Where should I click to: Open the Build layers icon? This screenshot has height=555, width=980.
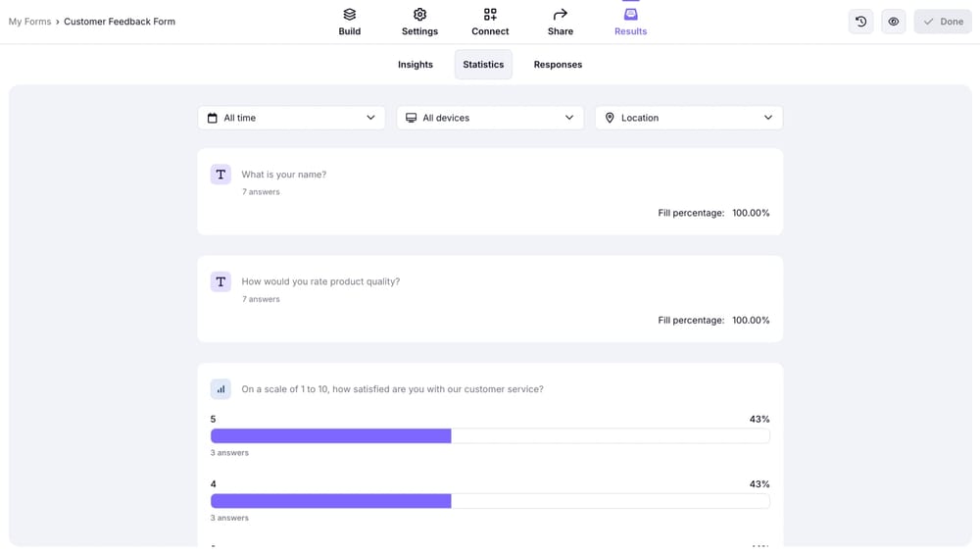(x=349, y=15)
